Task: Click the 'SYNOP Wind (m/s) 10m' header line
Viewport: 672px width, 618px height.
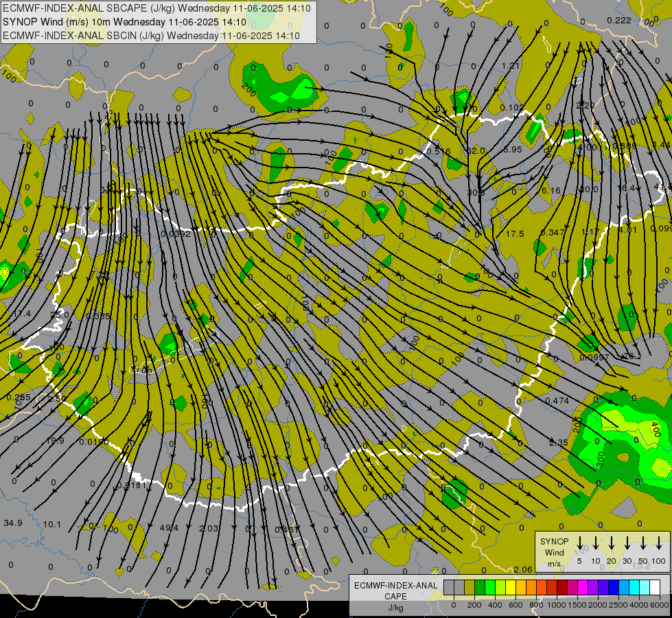Action: [x=124, y=22]
